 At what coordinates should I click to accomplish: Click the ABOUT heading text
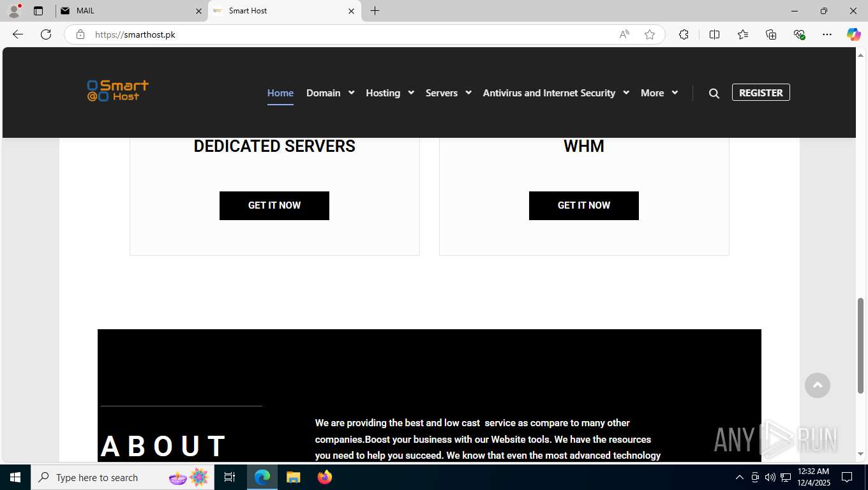[x=163, y=447]
